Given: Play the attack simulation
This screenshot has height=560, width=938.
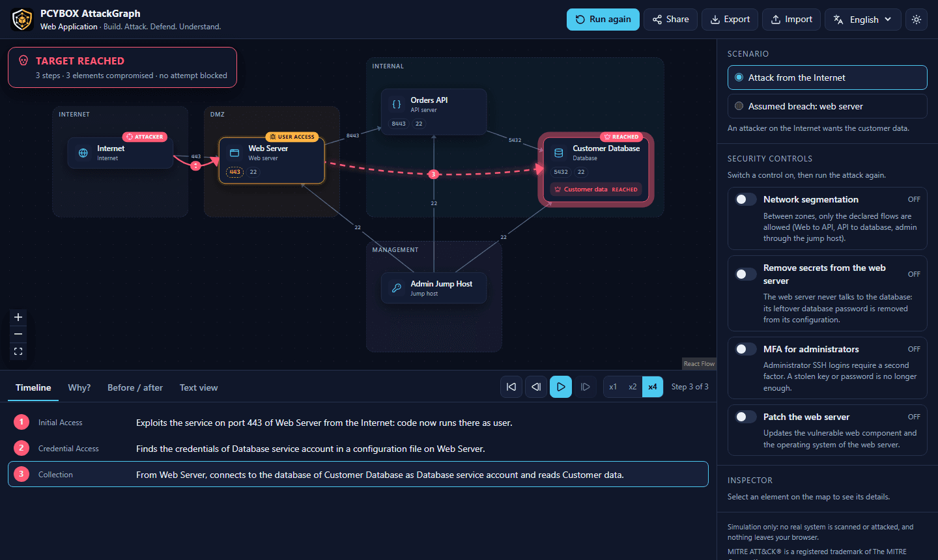Looking at the screenshot, I should 561,387.
